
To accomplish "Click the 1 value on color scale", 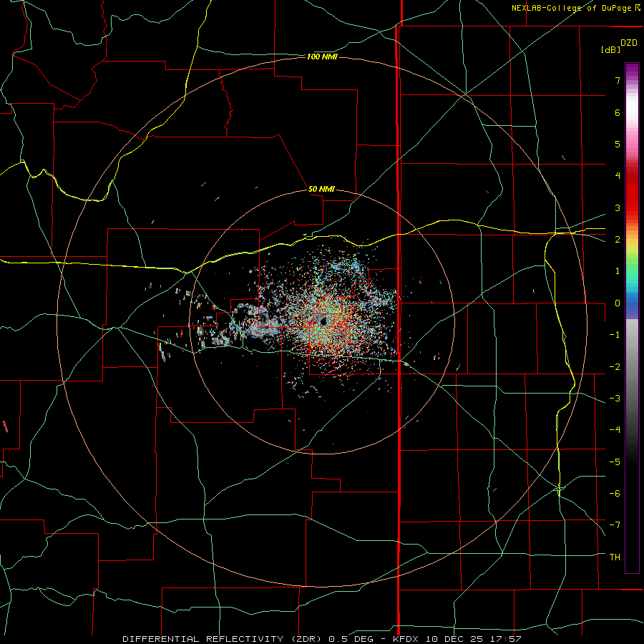I will coord(618,271).
